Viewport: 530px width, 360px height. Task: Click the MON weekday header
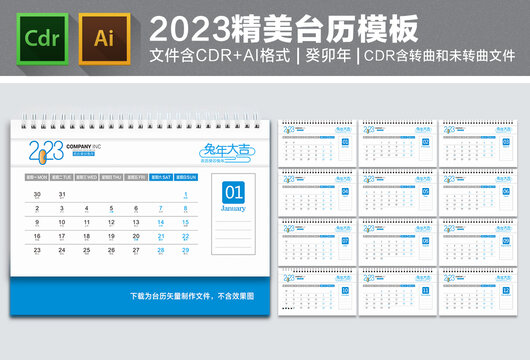[37, 177]
